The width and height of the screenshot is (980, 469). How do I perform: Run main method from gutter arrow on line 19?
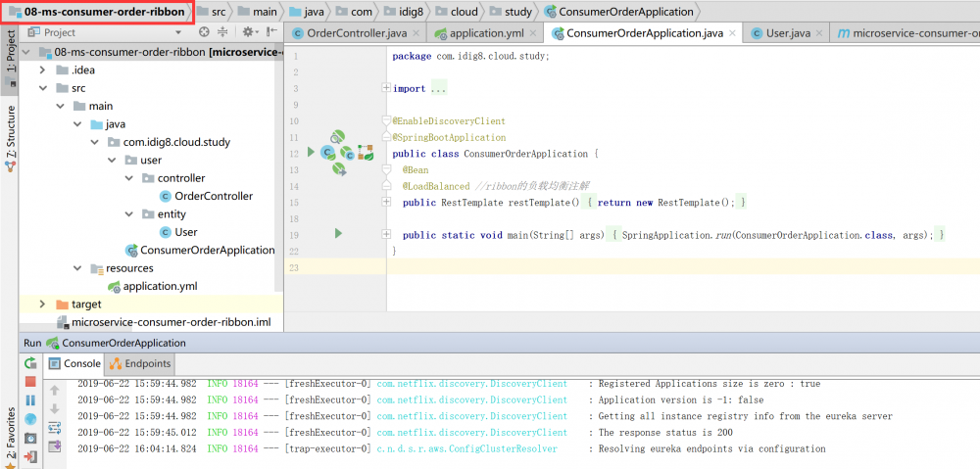(338, 234)
